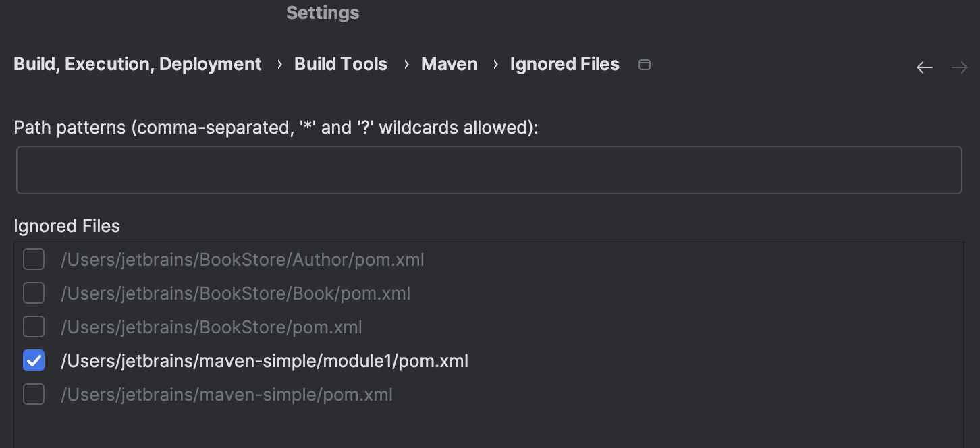Open the Maven settings page
The height and width of the screenshot is (448, 980).
(x=449, y=63)
